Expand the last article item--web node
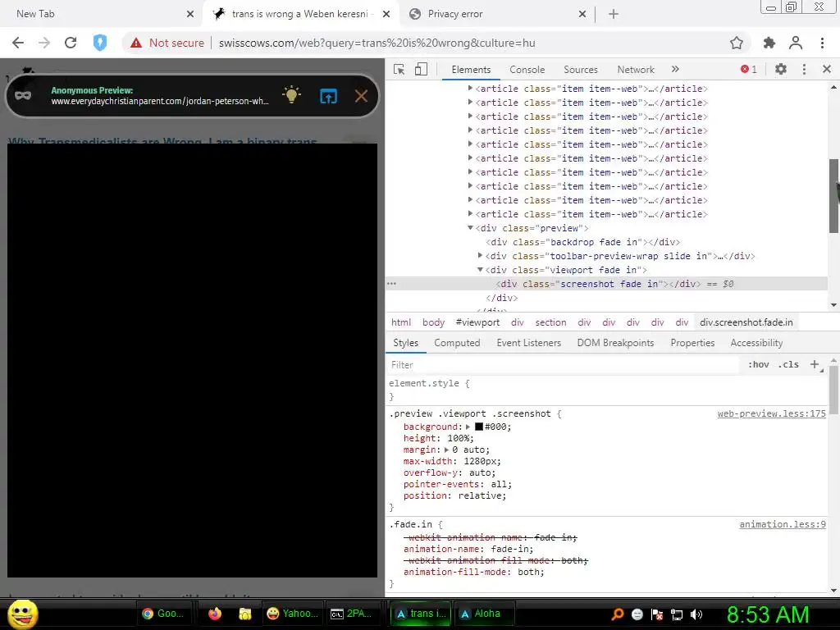The width and height of the screenshot is (840, 630). [x=470, y=213]
